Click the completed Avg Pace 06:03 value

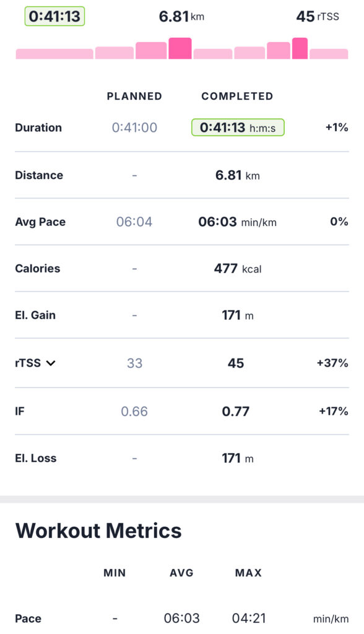[x=238, y=222]
